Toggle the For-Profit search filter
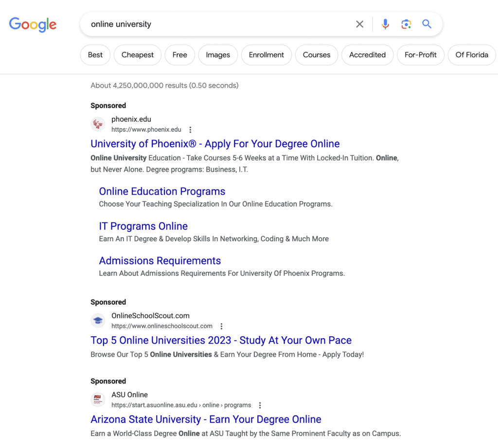Image resolution: width=498 pixels, height=448 pixels. (420, 55)
